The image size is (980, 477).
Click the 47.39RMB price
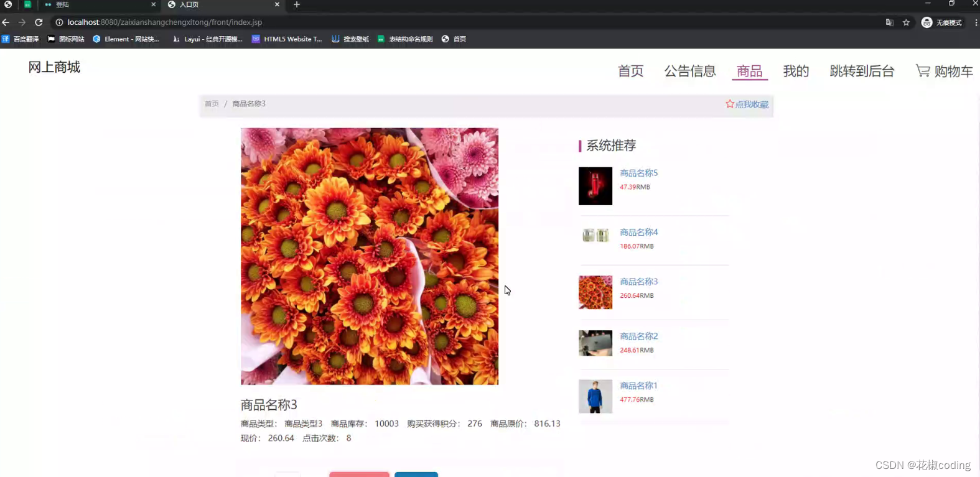click(635, 187)
